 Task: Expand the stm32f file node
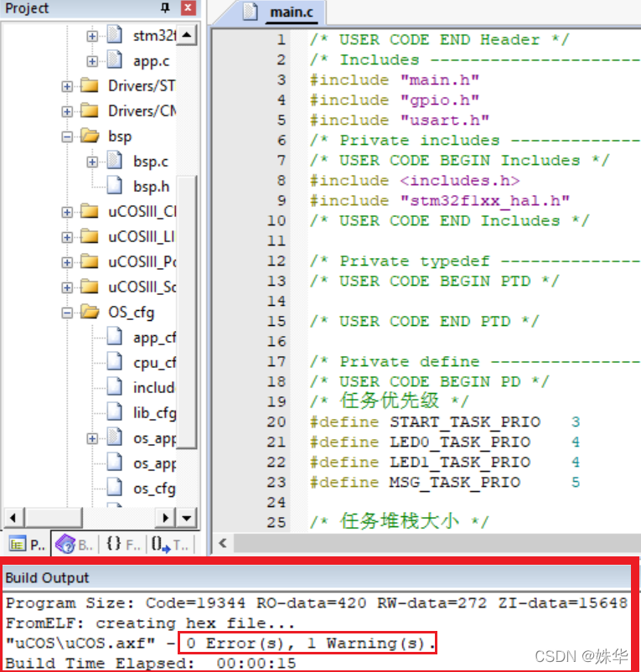[x=91, y=36]
